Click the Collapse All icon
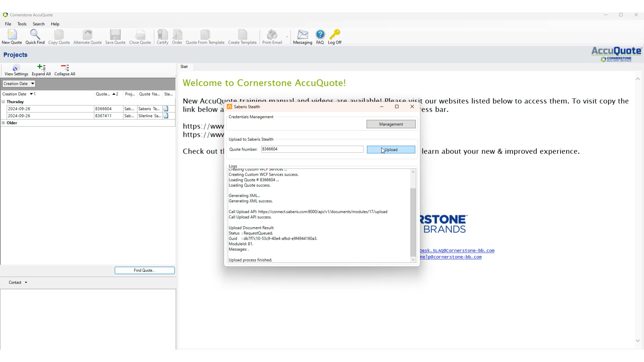 click(x=65, y=70)
